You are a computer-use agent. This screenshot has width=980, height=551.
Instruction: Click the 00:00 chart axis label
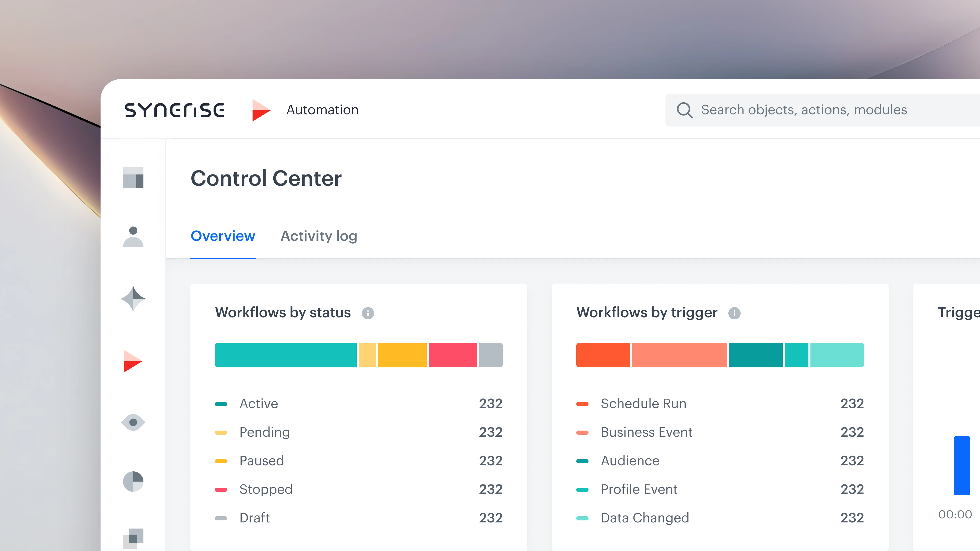tap(955, 515)
